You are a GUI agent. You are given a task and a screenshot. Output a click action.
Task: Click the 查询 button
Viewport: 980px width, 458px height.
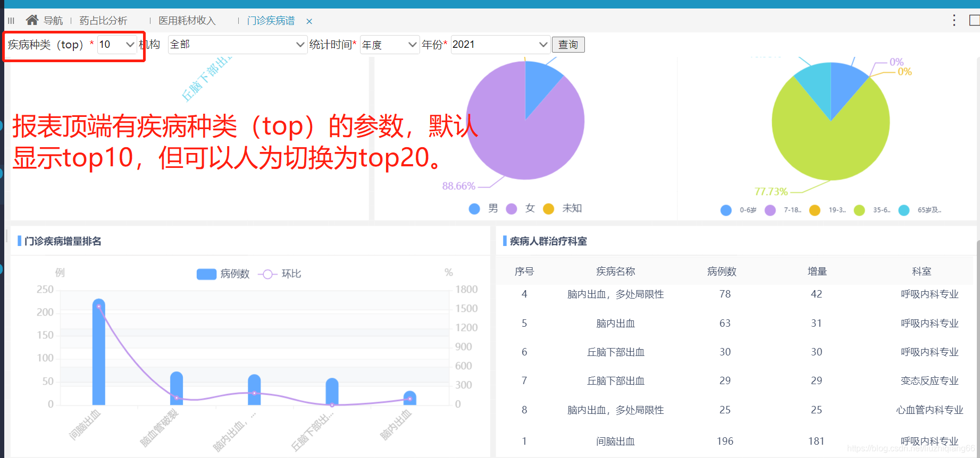568,45
